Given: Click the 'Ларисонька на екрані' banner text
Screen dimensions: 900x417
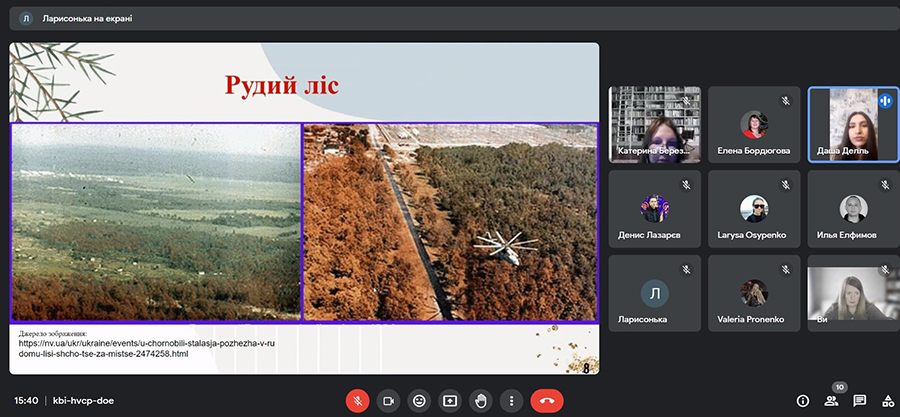Looking at the screenshot, I should [x=87, y=18].
